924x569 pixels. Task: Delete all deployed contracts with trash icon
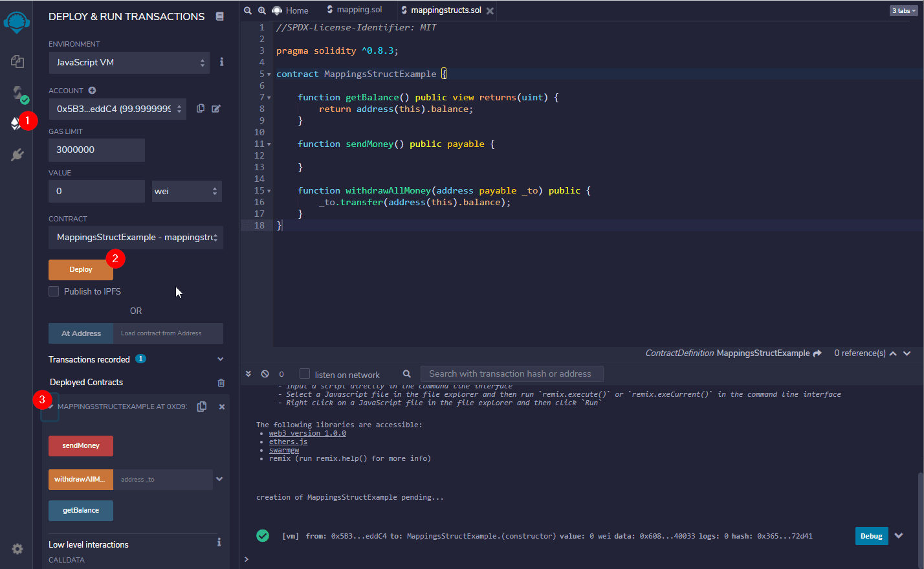[x=221, y=383]
